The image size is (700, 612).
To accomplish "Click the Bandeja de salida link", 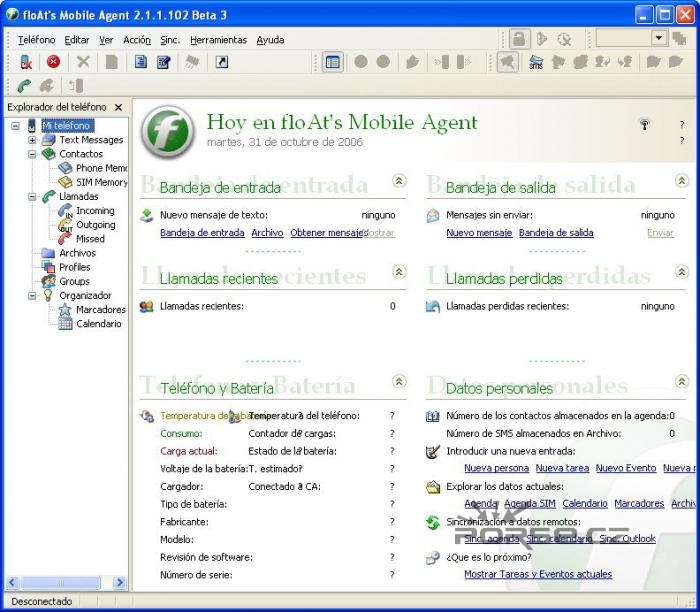I will point(556,233).
